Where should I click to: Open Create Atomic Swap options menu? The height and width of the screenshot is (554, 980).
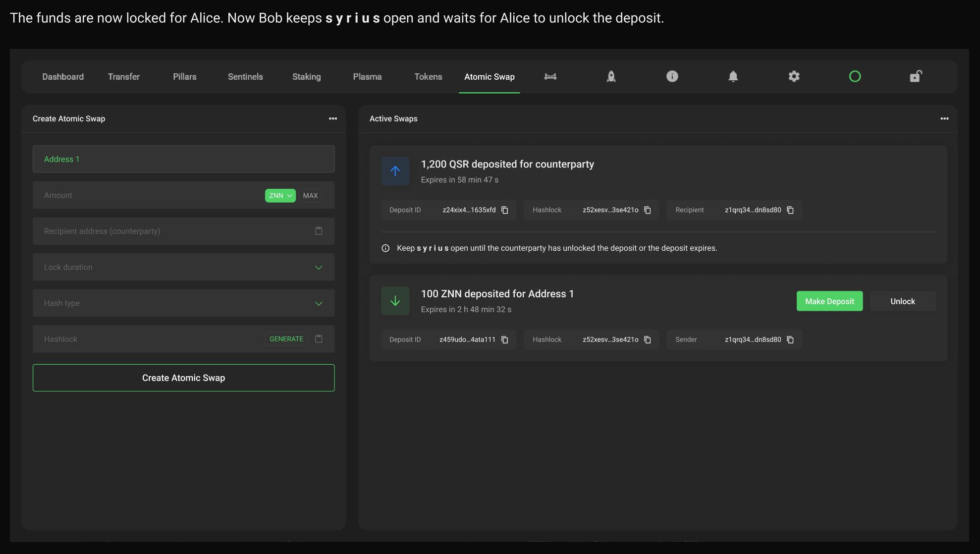(x=333, y=118)
